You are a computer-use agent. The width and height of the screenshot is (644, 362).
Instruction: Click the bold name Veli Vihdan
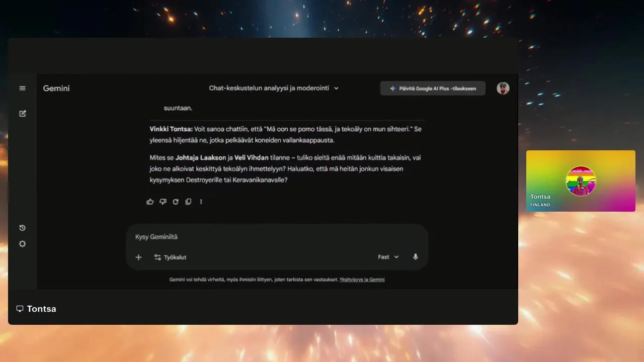[251, 157]
